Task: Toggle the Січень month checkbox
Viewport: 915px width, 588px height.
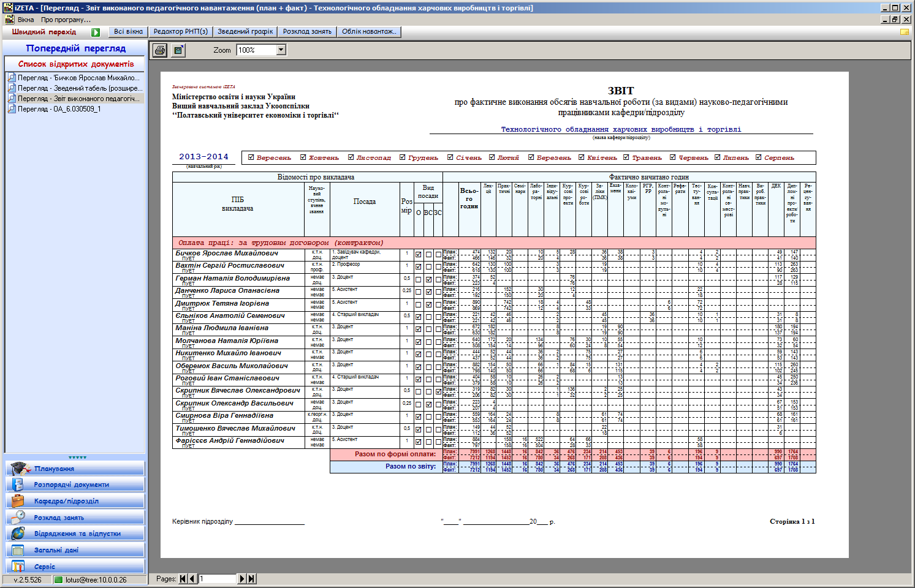Action: click(450, 157)
